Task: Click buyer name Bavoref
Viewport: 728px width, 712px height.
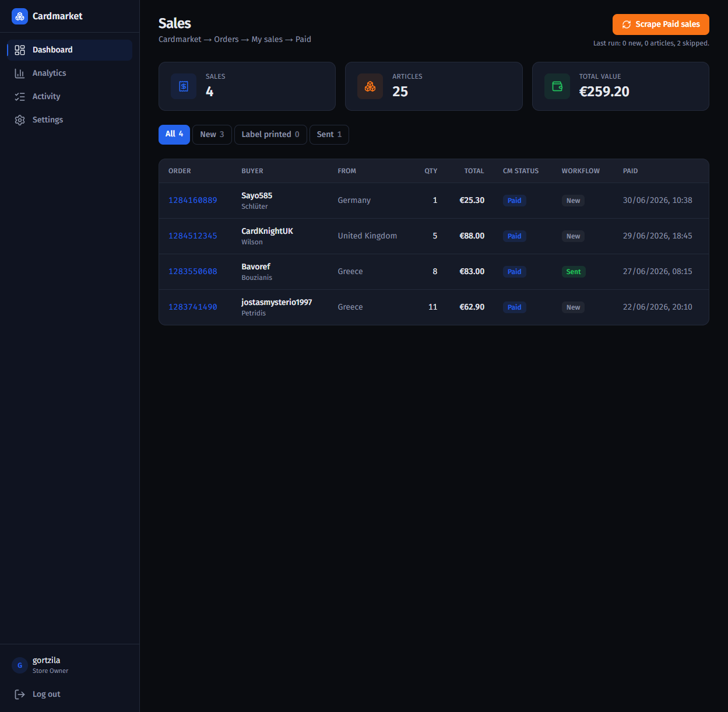Action: coord(256,267)
